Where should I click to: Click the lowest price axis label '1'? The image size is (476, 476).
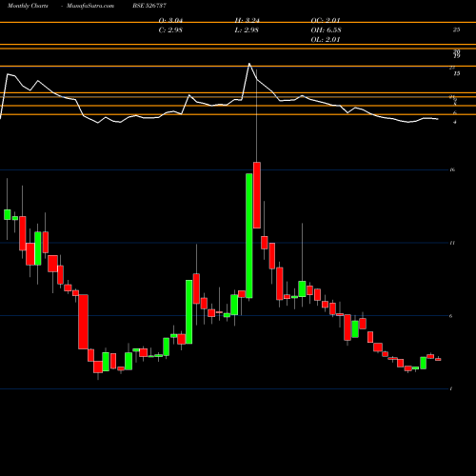coord(451,388)
